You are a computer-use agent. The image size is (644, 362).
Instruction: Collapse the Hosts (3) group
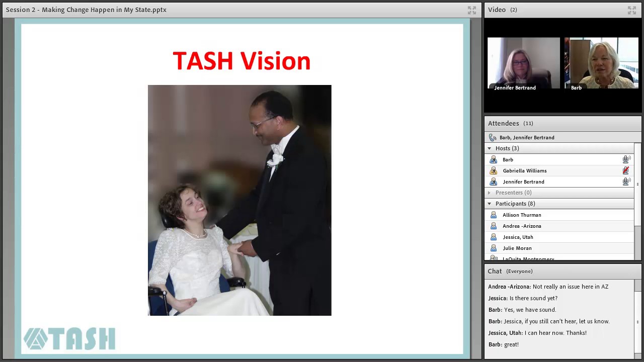tap(489, 148)
